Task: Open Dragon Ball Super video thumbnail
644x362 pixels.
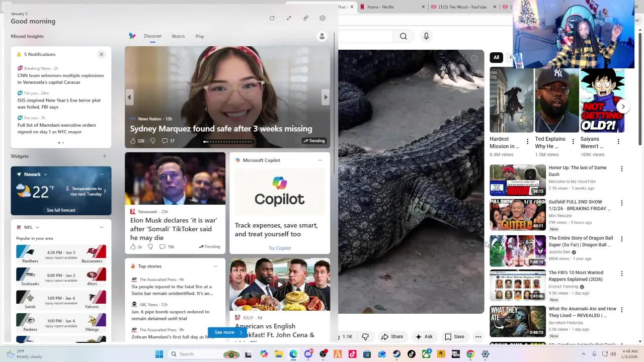Action: click(518, 250)
